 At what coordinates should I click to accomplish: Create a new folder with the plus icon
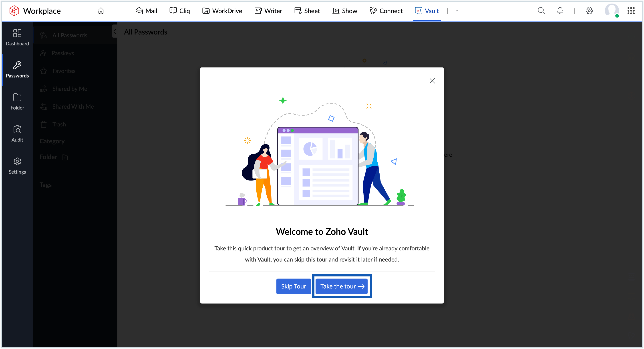tap(65, 157)
